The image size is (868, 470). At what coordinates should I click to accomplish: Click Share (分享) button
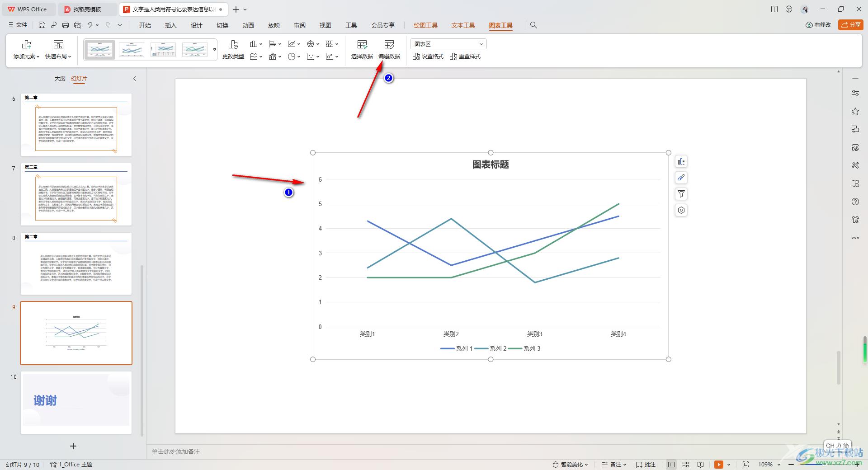click(x=850, y=25)
